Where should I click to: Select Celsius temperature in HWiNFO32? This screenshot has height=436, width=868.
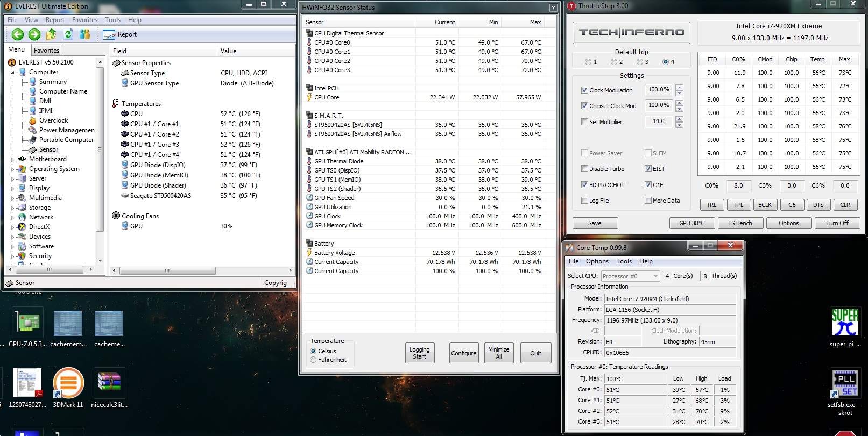point(313,351)
